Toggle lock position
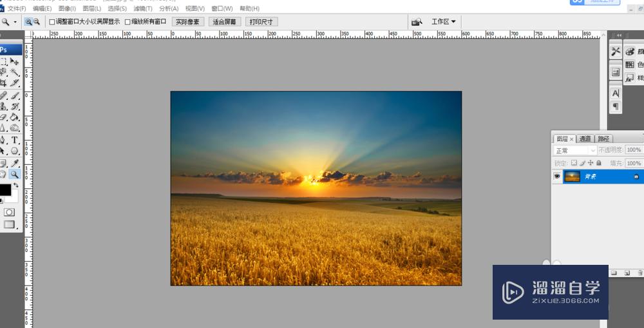This screenshot has height=328, width=644. (591, 163)
